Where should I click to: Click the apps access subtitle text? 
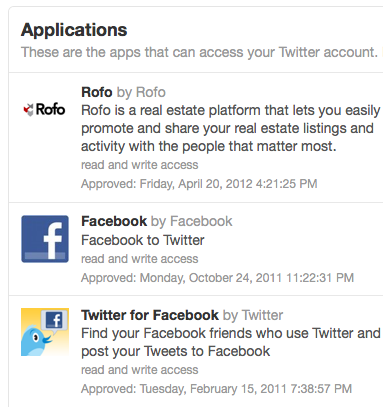[x=199, y=53]
